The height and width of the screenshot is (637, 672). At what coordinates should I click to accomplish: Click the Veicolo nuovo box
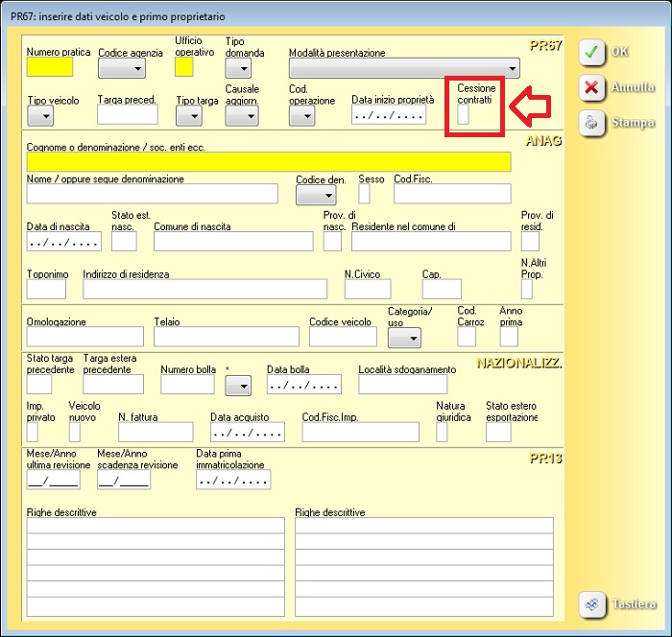75,432
